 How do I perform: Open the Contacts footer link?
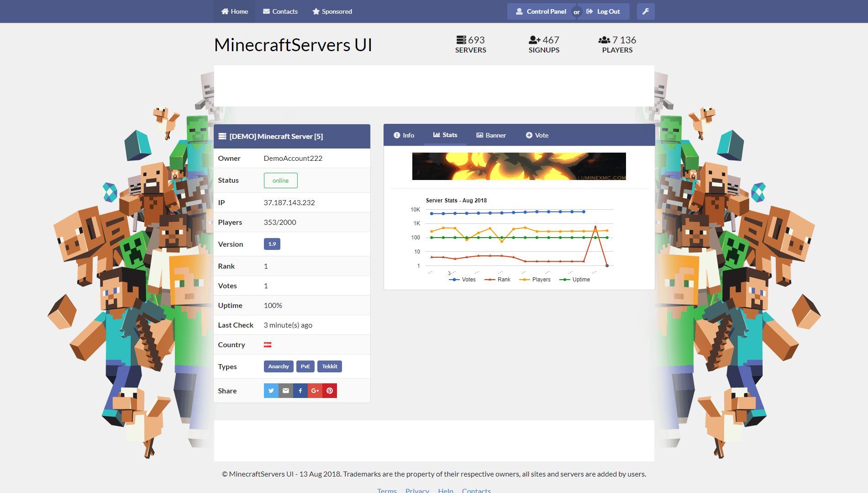pos(476,490)
